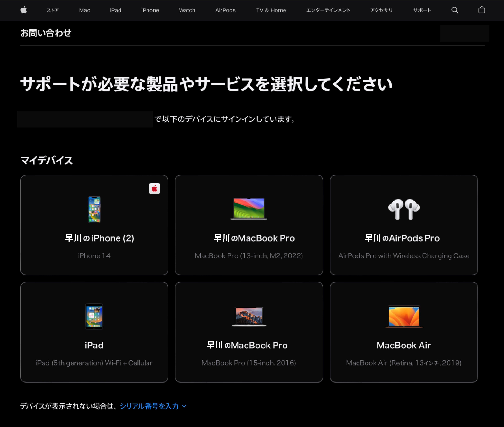Open the エンターテインメント navigation item
The image size is (504, 427).
[328, 10]
